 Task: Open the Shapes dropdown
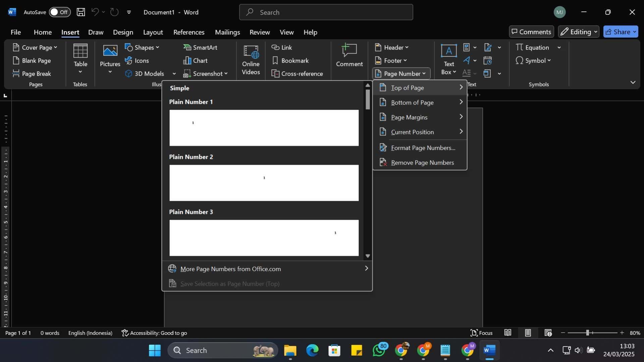point(142,47)
